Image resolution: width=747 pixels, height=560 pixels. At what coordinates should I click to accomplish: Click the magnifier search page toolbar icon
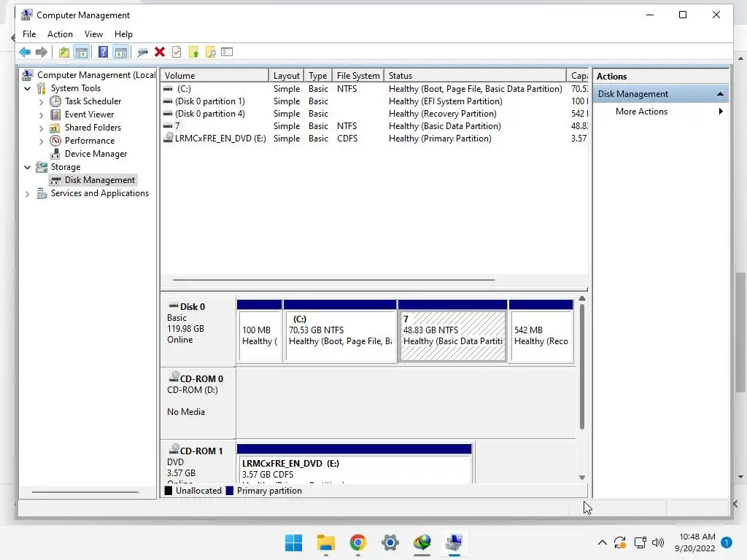coord(211,52)
